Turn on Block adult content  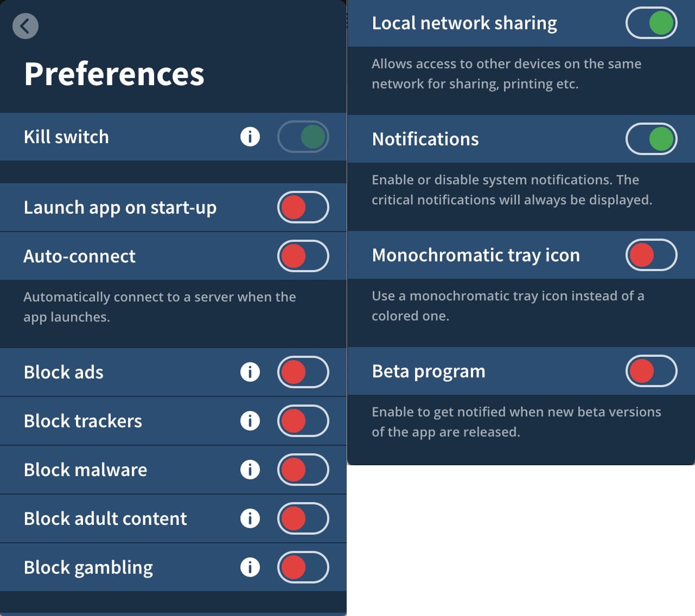pos(303,518)
